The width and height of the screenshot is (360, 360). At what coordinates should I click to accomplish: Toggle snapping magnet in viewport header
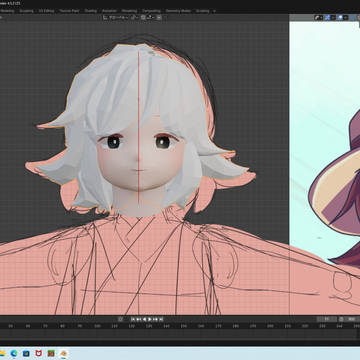click(x=143, y=17)
